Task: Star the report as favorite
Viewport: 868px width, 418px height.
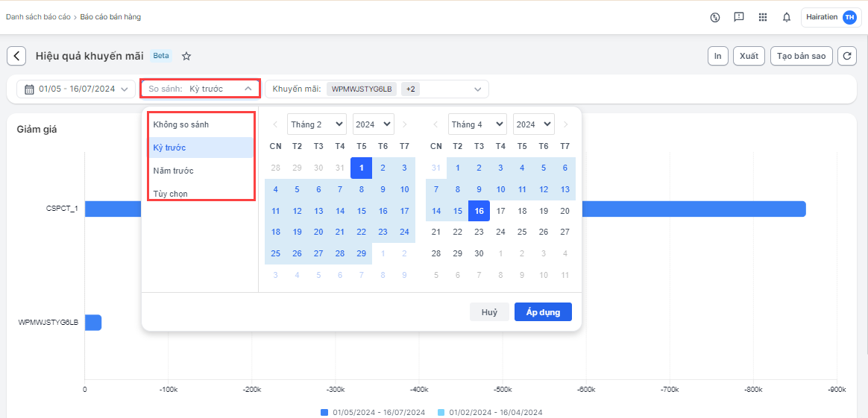Action: click(187, 56)
